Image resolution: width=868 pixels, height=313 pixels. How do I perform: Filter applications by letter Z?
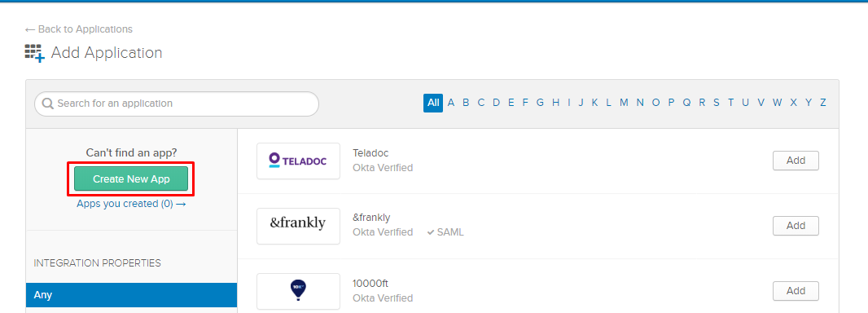coord(823,103)
